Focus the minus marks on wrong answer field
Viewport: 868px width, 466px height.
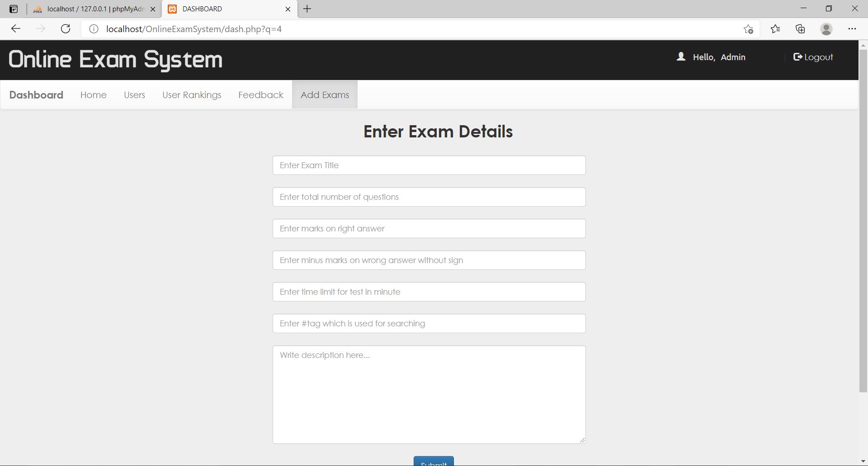point(429,260)
